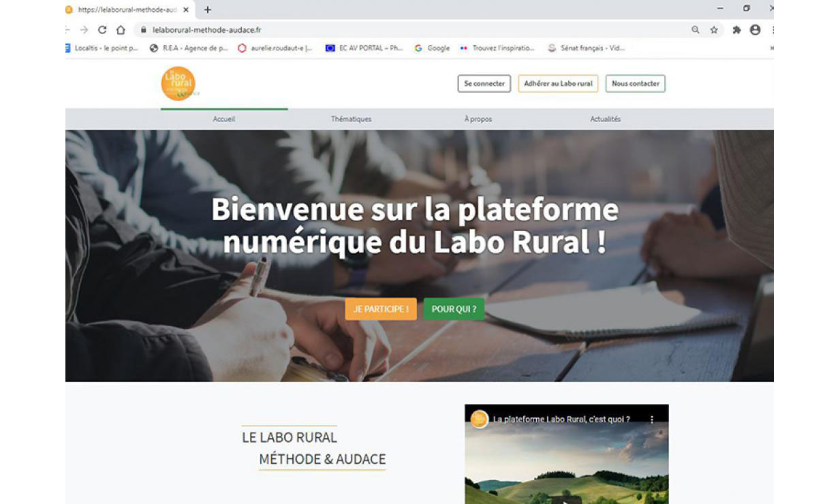Click the Nous contacter button
Screen dimensions: 840x504
pyautogui.click(x=636, y=84)
